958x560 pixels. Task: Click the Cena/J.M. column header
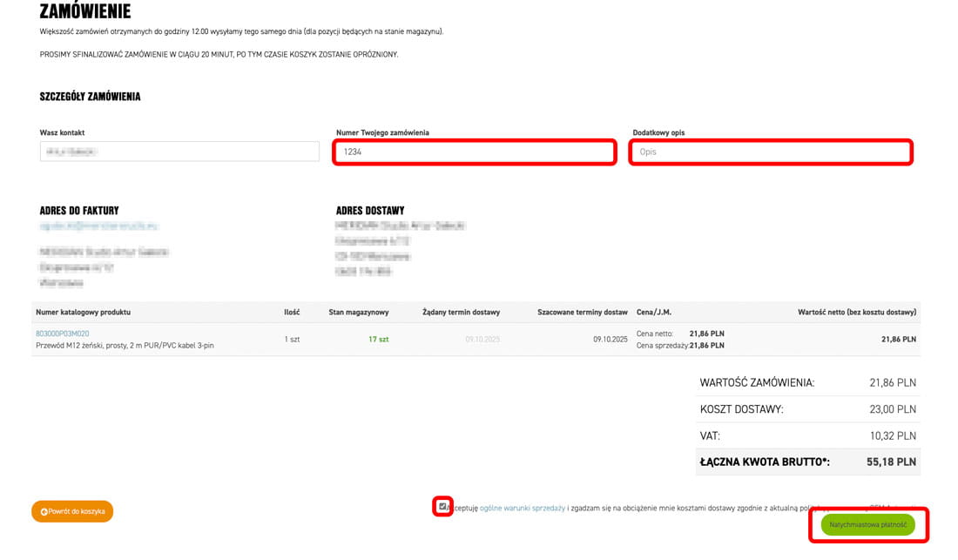(x=654, y=312)
